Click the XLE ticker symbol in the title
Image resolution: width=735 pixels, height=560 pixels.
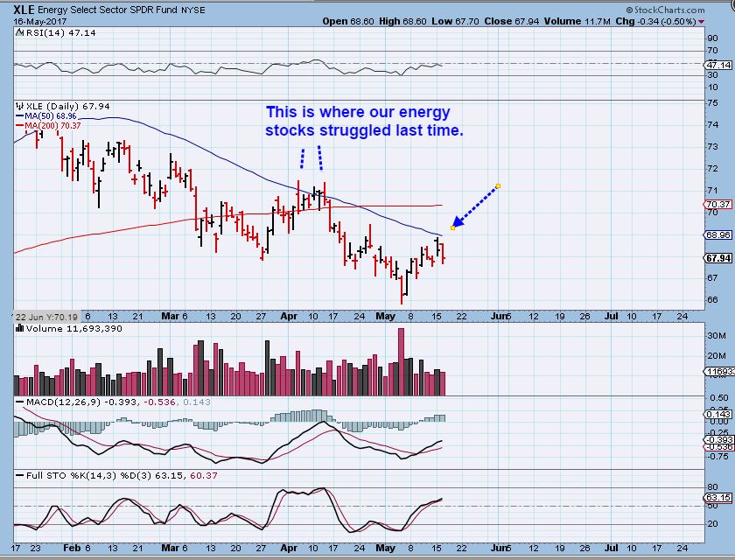pos(24,10)
